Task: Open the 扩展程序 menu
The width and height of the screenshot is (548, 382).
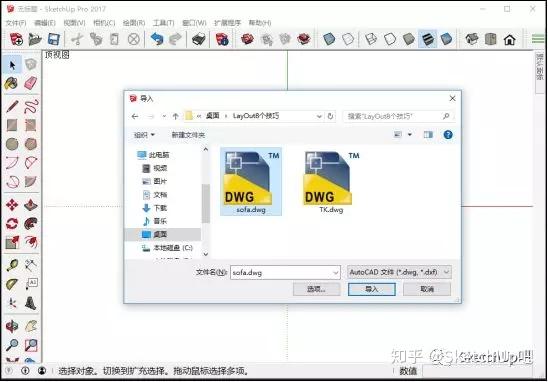Action: (x=227, y=23)
